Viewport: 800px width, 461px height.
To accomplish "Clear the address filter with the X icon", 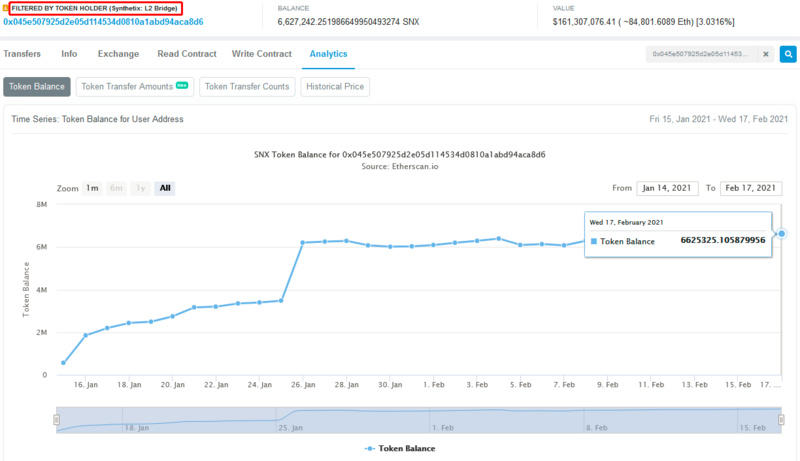I will tap(767, 54).
